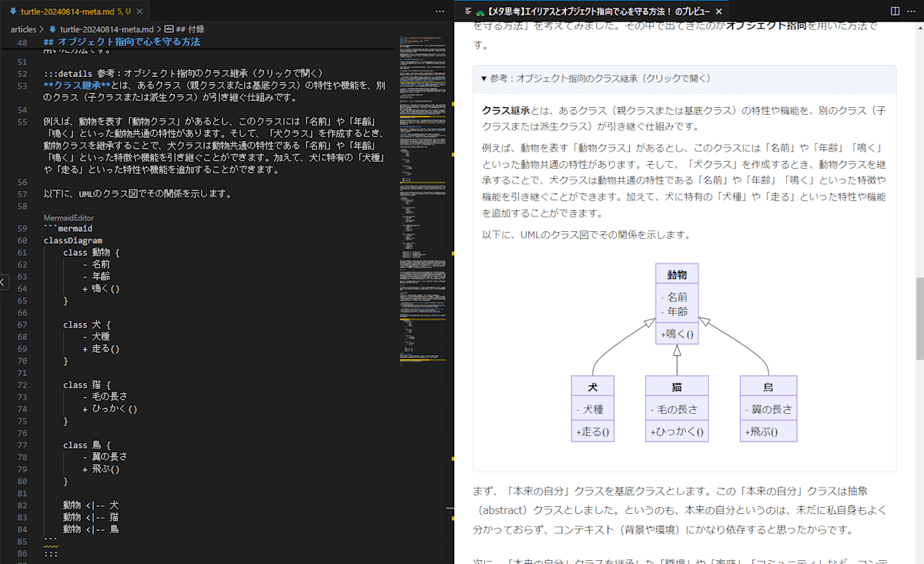Place cursor on "class 鳥 {" line
This screenshot has width=924, height=564.
point(87,445)
